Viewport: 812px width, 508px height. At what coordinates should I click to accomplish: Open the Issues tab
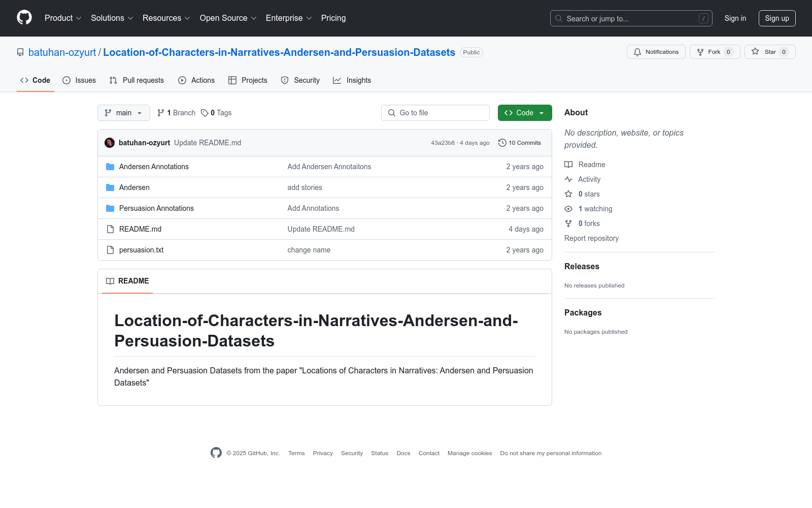pos(79,80)
